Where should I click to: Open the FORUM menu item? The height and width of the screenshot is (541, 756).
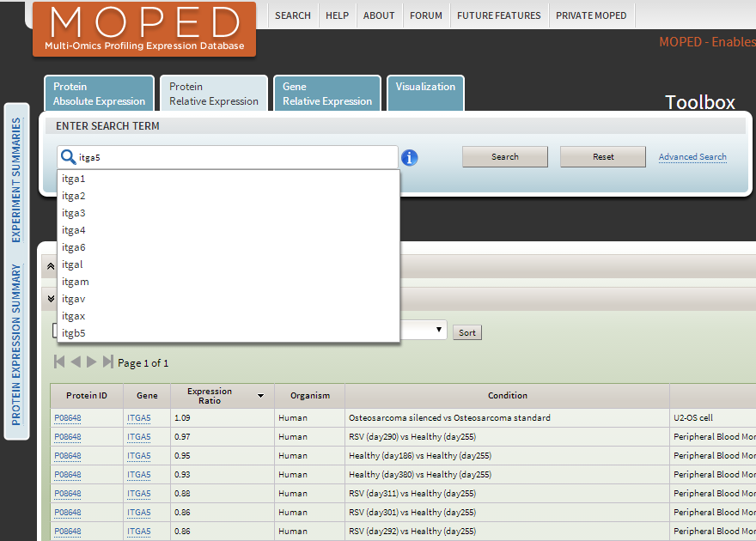pyautogui.click(x=425, y=15)
